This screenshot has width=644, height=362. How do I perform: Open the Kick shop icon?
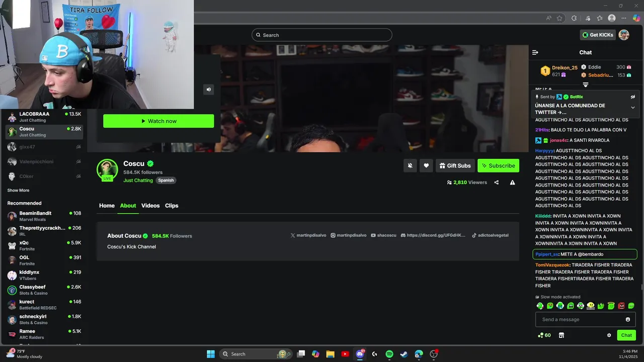click(561, 335)
